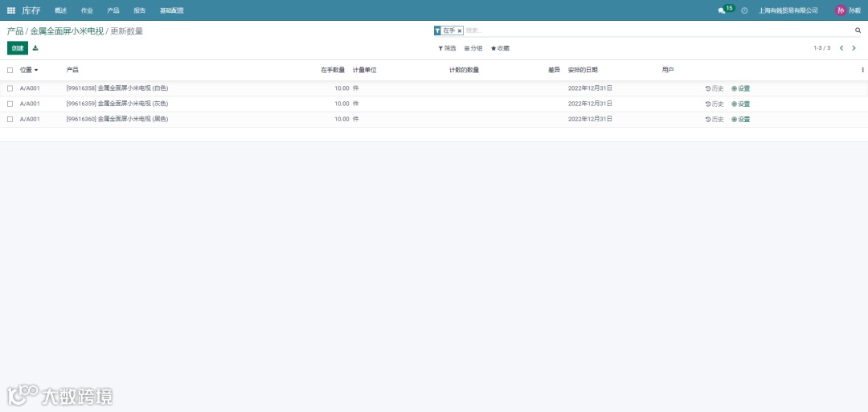Go to previous page arrow
The height and width of the screenshot is (412, 868).
tap(841, 48)
